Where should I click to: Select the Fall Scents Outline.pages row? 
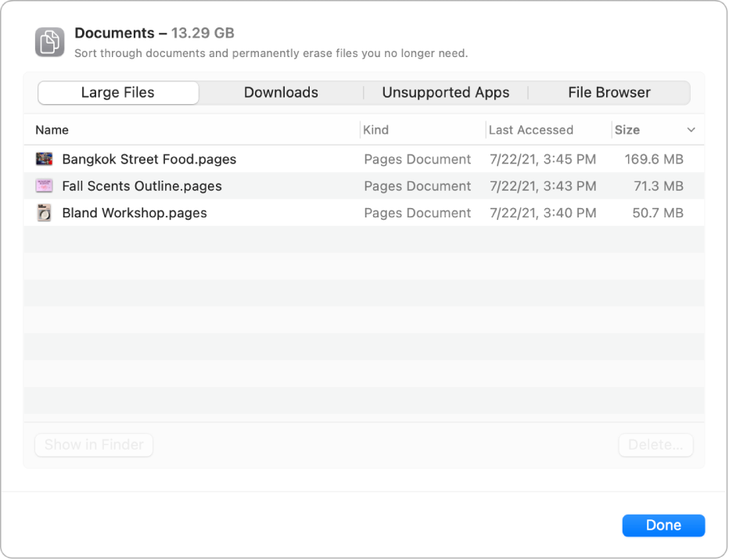235,185
